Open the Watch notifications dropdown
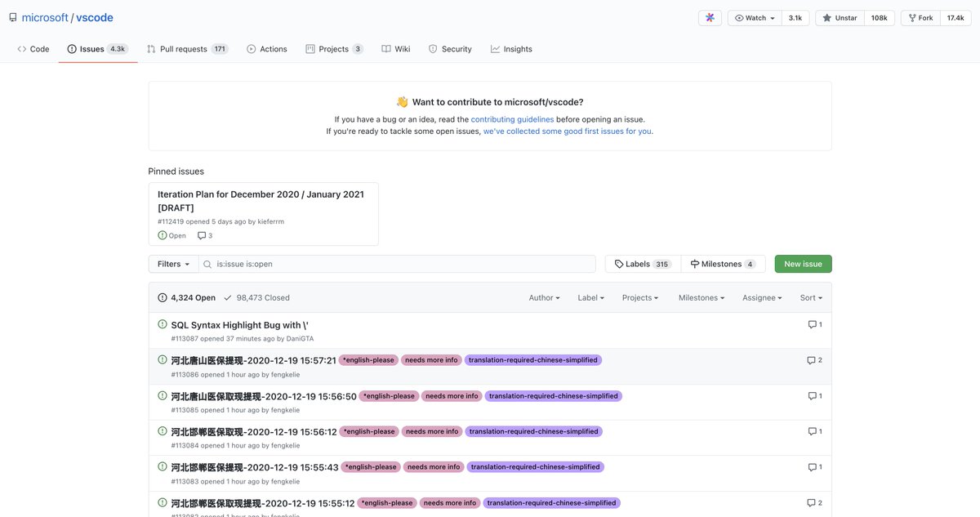The image size is (980, 517). [755, 18]
